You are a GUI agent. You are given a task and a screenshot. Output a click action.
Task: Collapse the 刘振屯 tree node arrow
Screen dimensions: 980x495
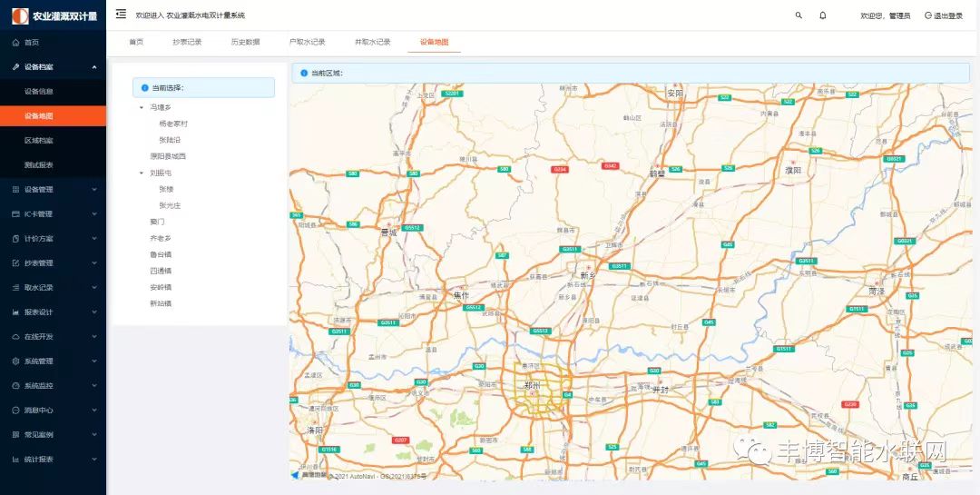[142, 173]
